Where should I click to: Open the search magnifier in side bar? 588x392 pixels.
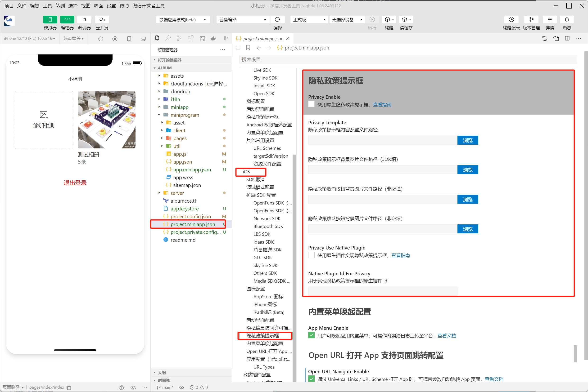pos(168,38)
